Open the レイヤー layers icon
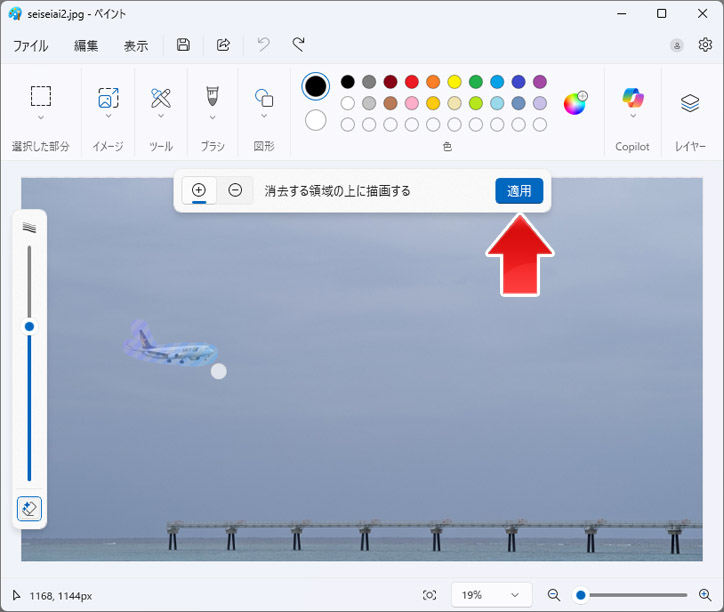 pyautogui.click(x=690, y=103)
